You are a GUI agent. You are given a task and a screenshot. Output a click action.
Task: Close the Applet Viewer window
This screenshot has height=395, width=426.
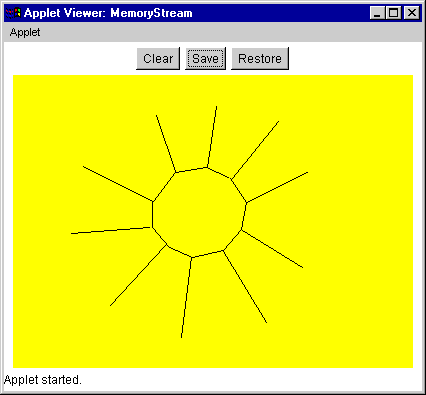412,13
